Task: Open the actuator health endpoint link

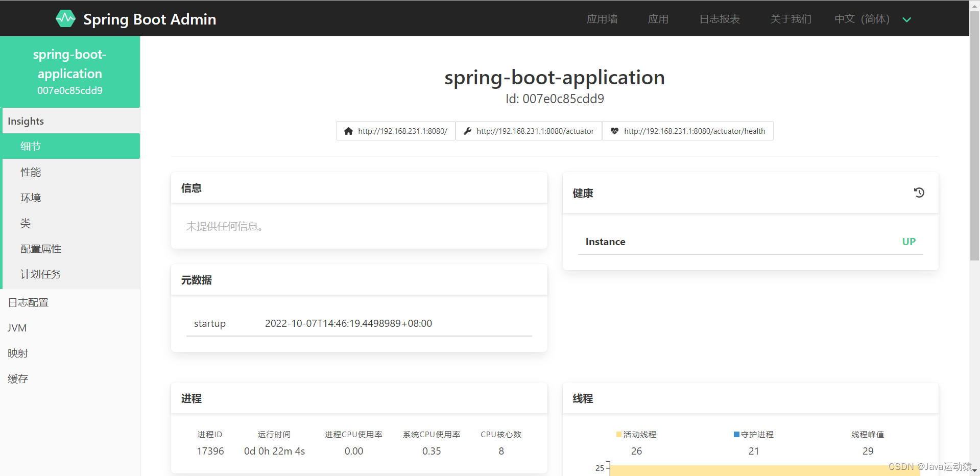Action: coord(695,131)
